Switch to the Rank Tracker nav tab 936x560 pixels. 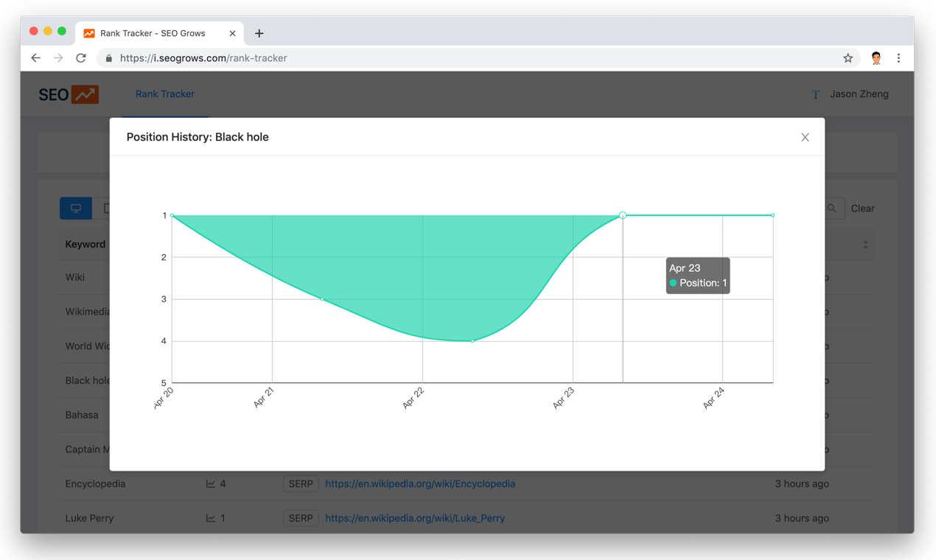(x=165, y=94)
